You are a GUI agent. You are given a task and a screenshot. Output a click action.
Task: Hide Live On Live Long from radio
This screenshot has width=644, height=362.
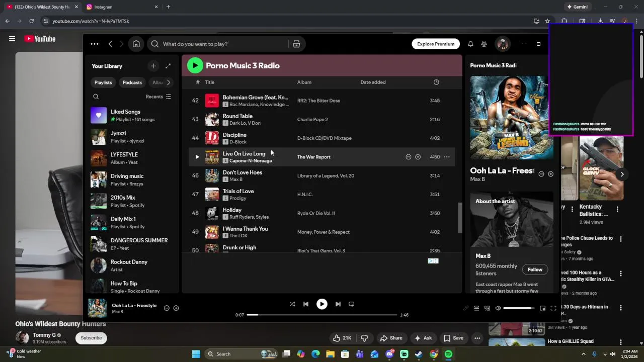click(409, 157)
